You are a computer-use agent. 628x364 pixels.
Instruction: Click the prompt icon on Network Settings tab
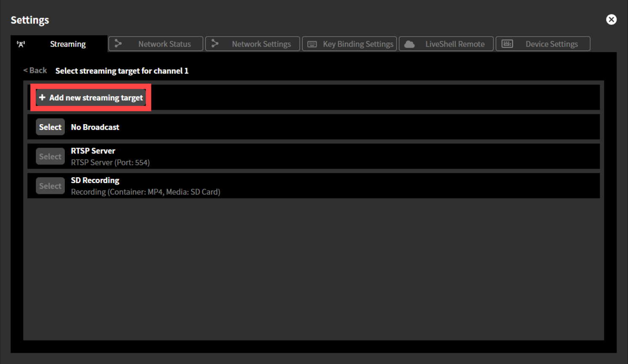click(x=215, y=43)
